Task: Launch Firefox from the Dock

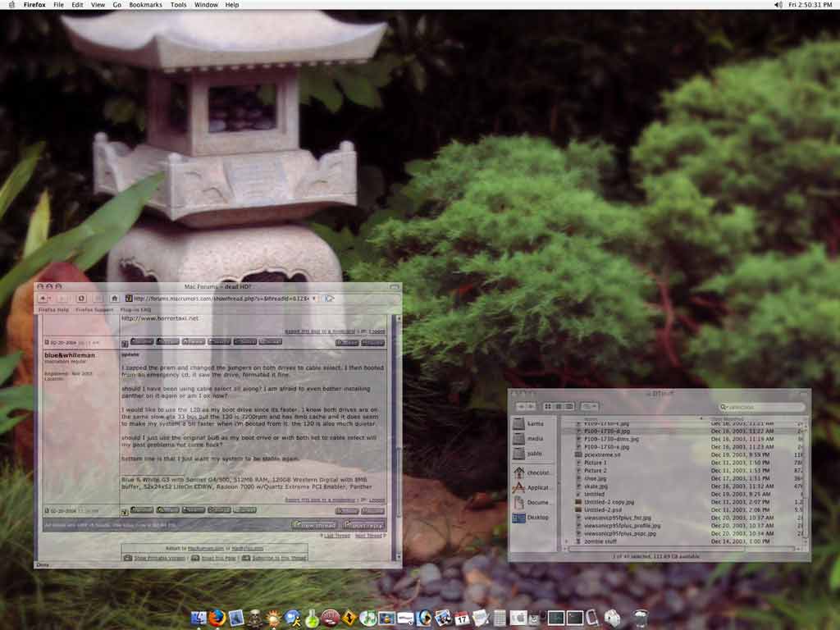Action: (217, 619)
